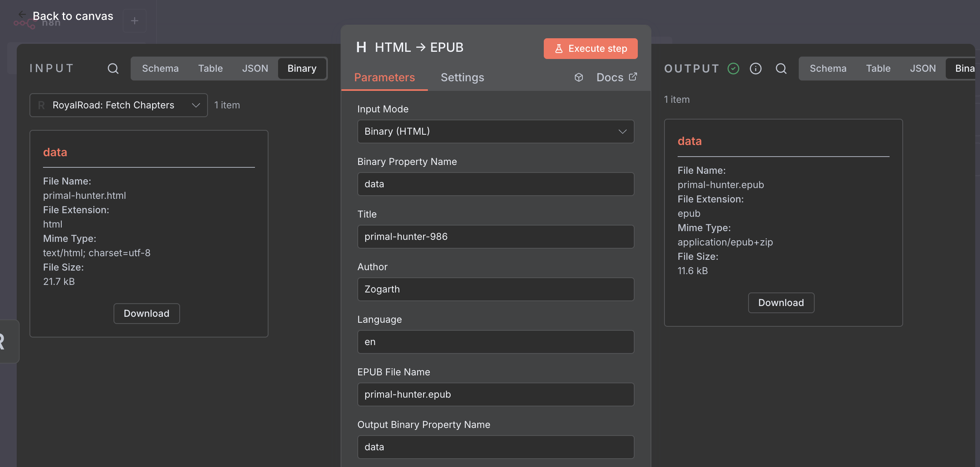
Task: Switch Output view to Table
Action: [878, 69]
